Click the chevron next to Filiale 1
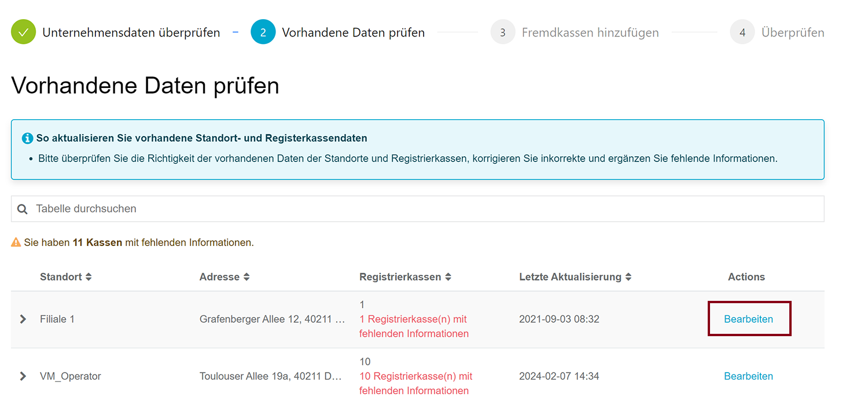Image resolution: width=868 pixels, height=416 pixels. tap(23, 318)
